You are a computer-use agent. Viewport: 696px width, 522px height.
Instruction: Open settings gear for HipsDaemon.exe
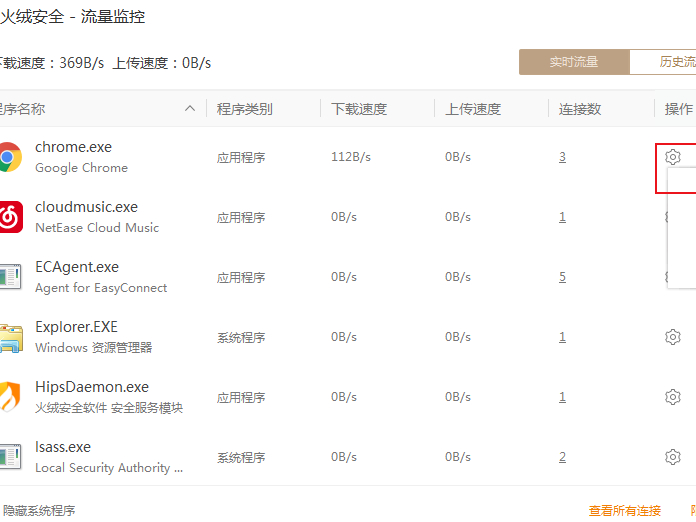(x=672, y=397)
